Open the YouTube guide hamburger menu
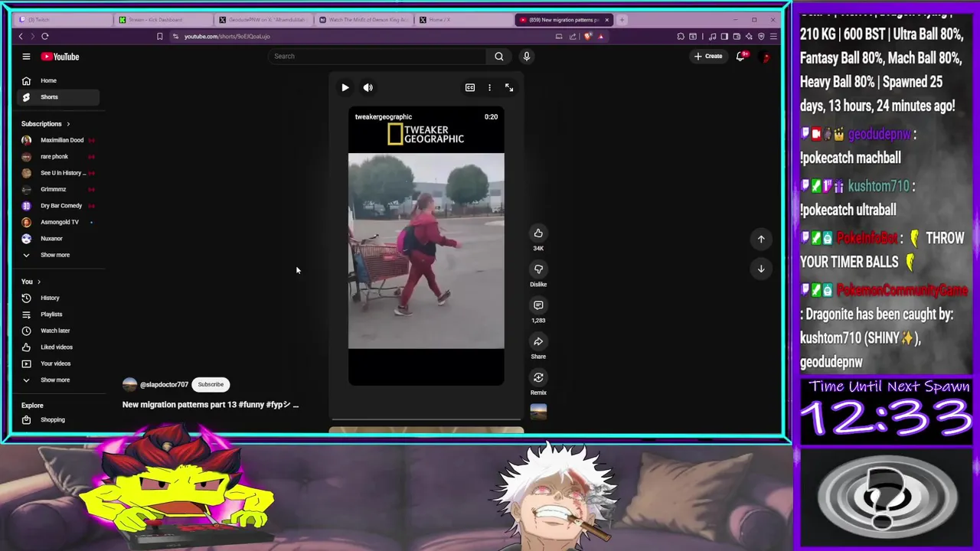This screenshot has height=551, width=980. pos(26,57)
